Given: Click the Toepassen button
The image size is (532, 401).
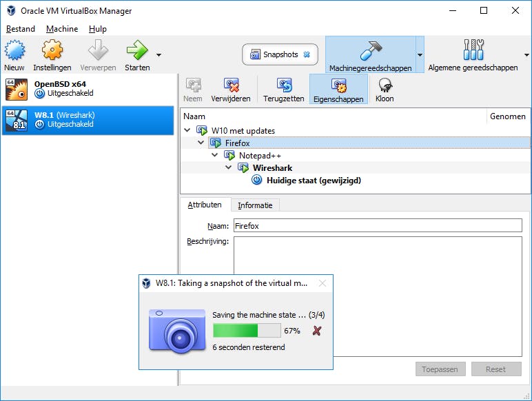Looking at the screenshot, I should click(x=440, y=369).
